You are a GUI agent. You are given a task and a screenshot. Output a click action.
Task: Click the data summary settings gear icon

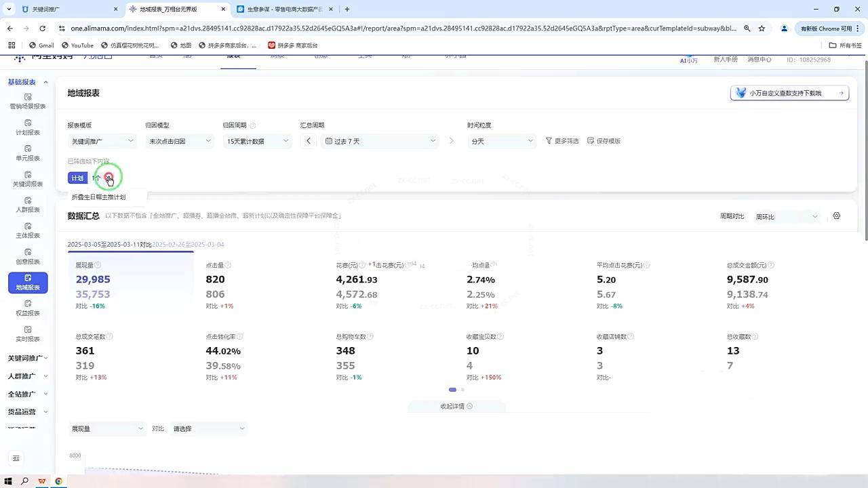[836, 216]
